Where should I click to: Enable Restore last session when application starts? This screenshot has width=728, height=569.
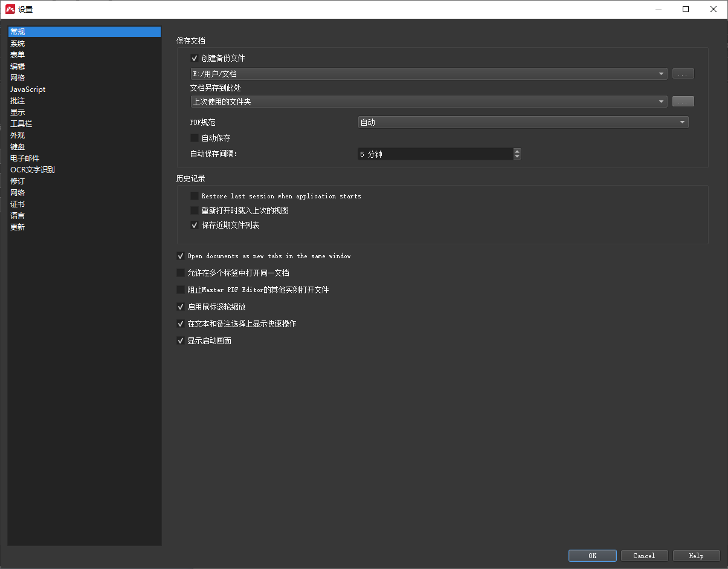(x=195, y=196)
